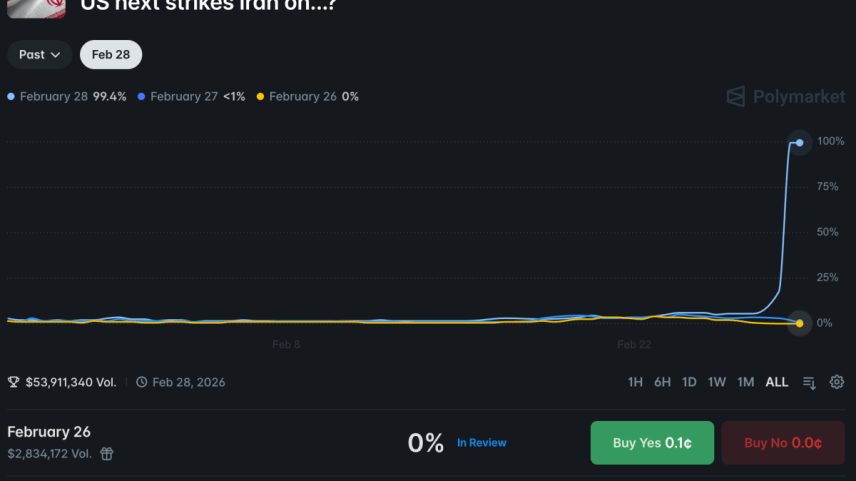Image resolution: width=856 pixels, height=481 pixels.
Task: Click the In Review status link
Action: click(x=481, y=443)
